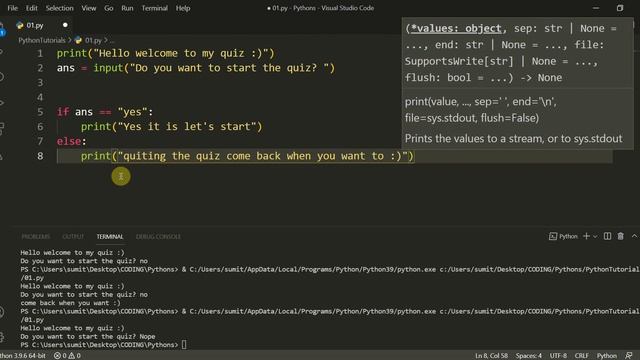Switch to the OUTPUT panel tab

point(73,237)
